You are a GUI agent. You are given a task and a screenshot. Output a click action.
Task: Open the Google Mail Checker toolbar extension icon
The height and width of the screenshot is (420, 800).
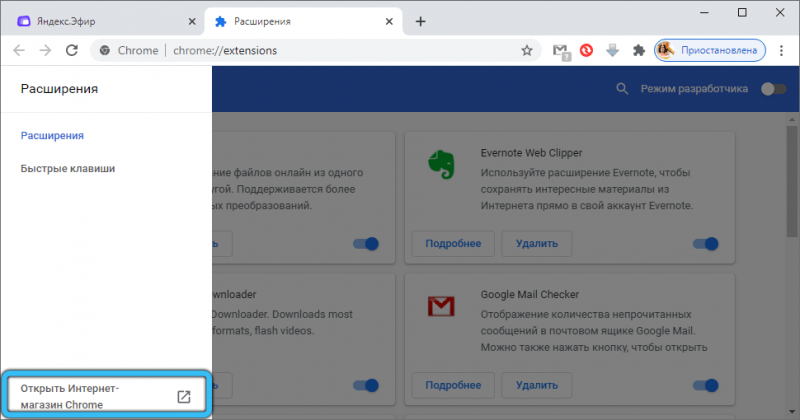[561, 52]
